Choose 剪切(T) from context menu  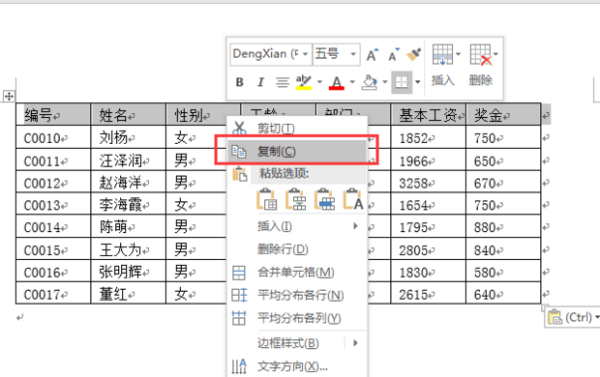coord(298,129)
